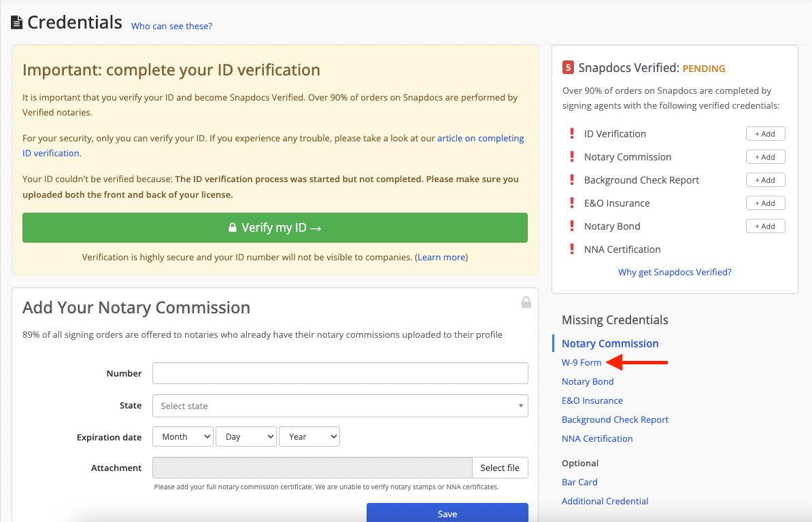Expand the expiration Month dropdown

183,437
